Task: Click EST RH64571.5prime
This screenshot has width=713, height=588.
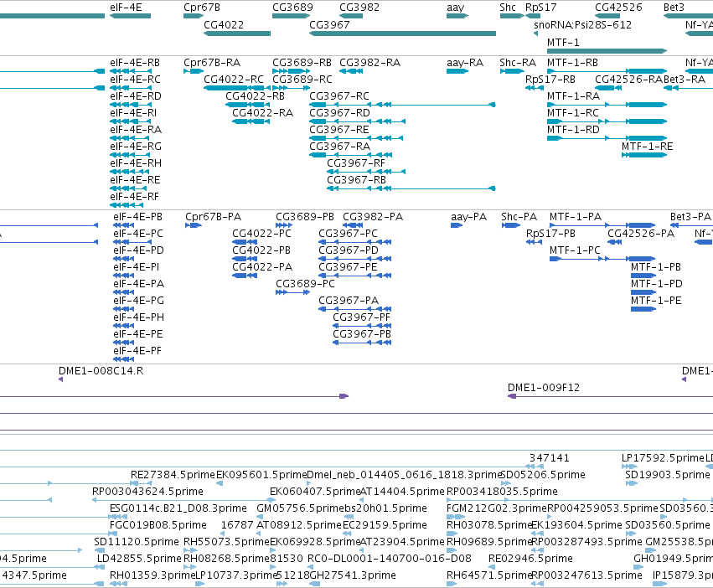Action: 488,575
